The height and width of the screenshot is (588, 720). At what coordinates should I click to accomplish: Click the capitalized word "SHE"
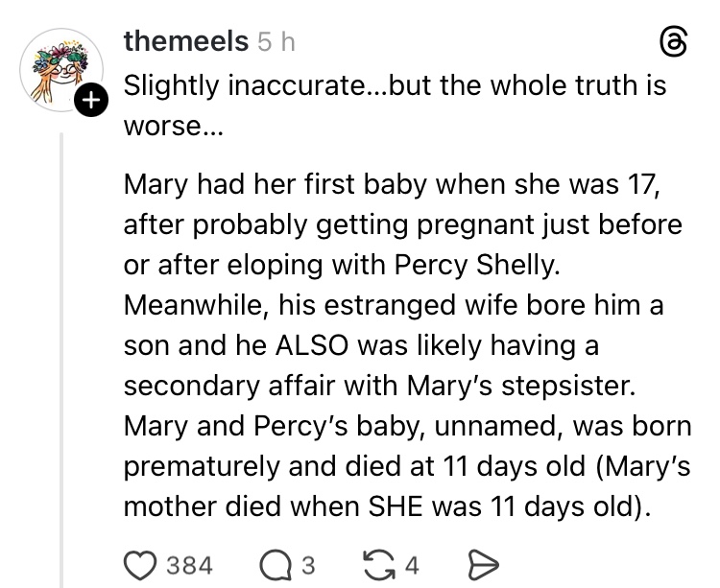pyautogui.click(x=405, y=506)
